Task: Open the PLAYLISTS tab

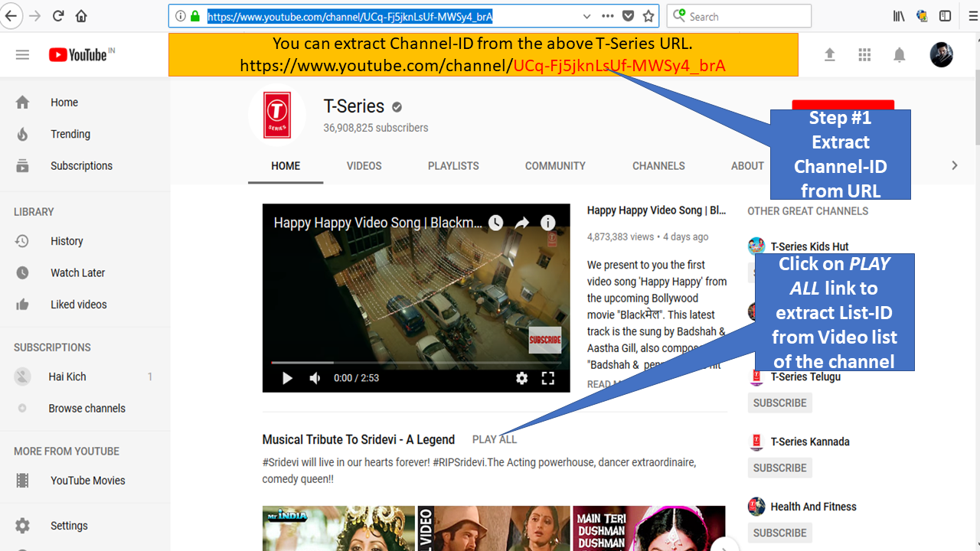Action: pyautogui.click(x=453, y=166)
